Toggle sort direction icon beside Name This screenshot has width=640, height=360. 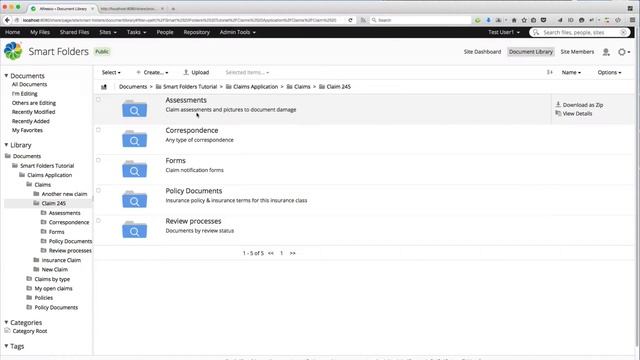point(549,72)
